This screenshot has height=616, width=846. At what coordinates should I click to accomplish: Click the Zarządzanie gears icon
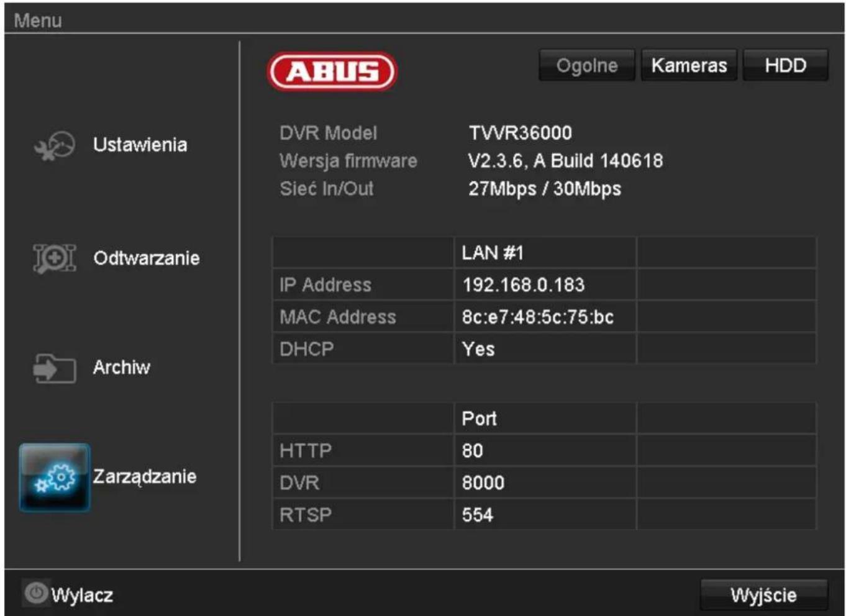[x=55, y=477]
